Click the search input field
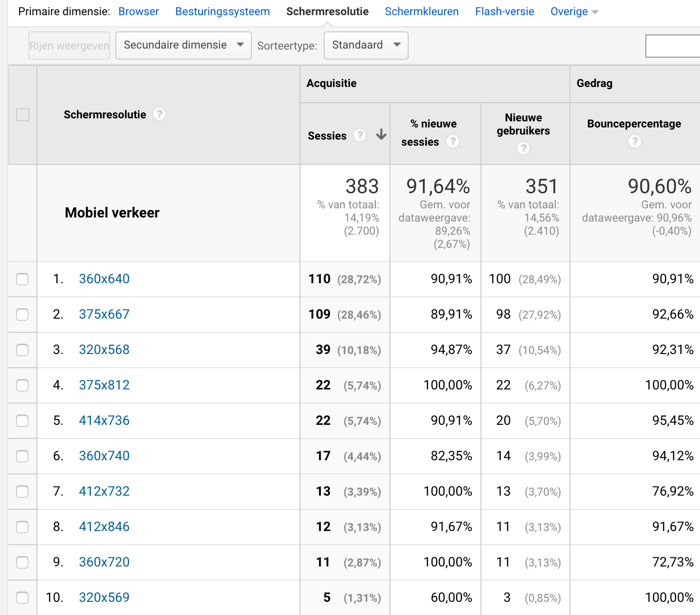This screenshot has height=615, width=700. (x=673, y=47)
